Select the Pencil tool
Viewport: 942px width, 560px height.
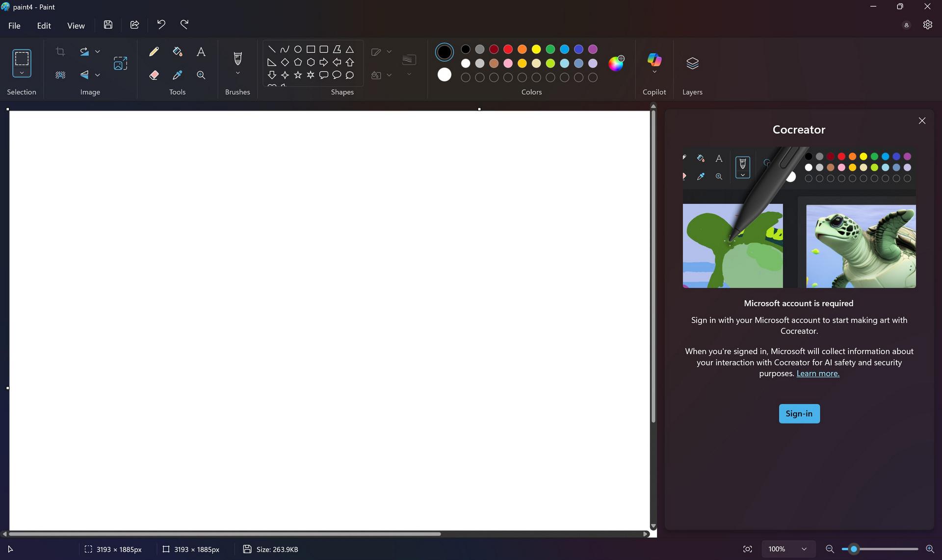point(154,51)
